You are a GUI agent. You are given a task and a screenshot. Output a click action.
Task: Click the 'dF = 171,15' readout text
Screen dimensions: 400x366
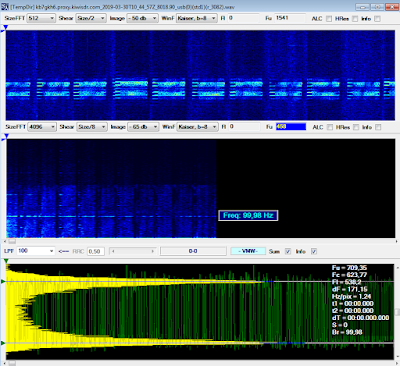(x=349, y=289)
